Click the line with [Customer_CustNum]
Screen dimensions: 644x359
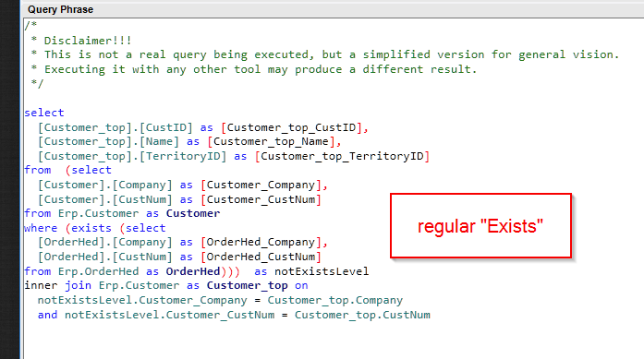[x=179, y=200]
